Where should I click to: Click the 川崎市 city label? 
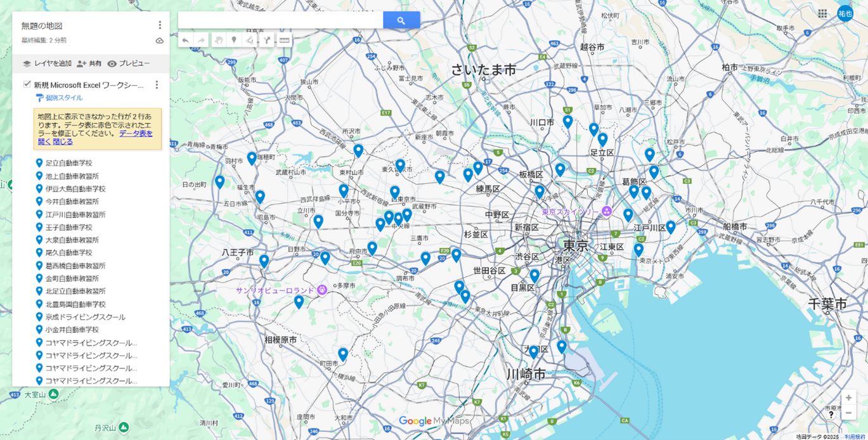pyautogui.click(x=526, y=374)
